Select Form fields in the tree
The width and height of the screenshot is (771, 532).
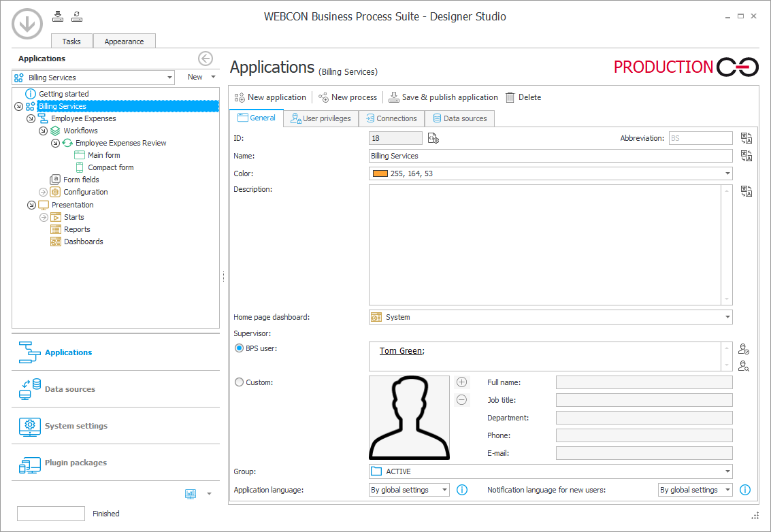[81, 180]
